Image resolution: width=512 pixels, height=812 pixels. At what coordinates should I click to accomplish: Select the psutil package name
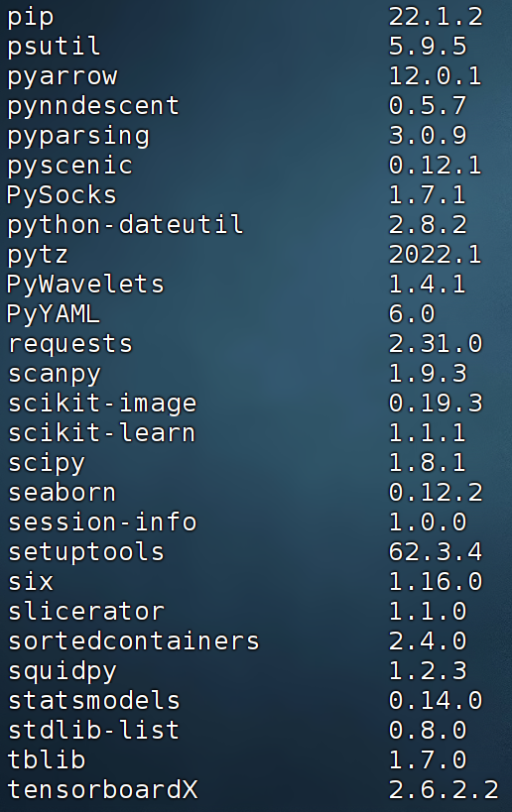click(x=54, y=48)
